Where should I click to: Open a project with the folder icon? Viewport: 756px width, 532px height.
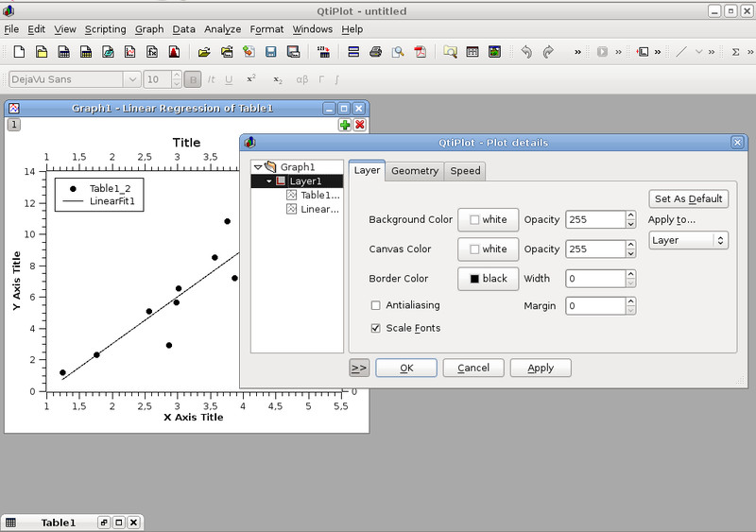tap(204, 52)
